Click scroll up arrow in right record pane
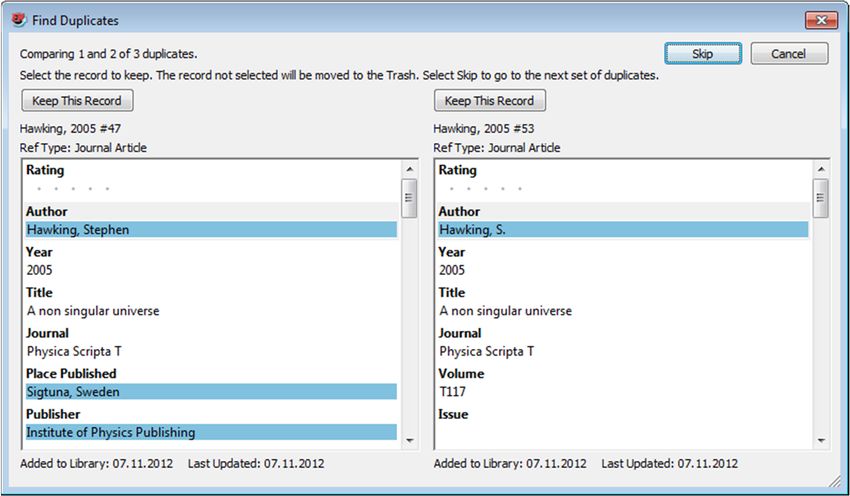Viewport: 850px width, 496px height. 821,170
